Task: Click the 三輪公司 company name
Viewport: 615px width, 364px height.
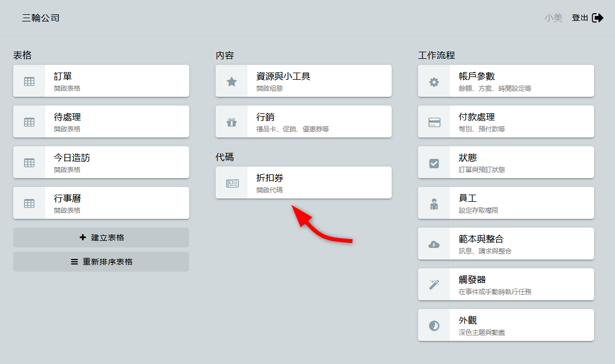Action: point(41,18)
